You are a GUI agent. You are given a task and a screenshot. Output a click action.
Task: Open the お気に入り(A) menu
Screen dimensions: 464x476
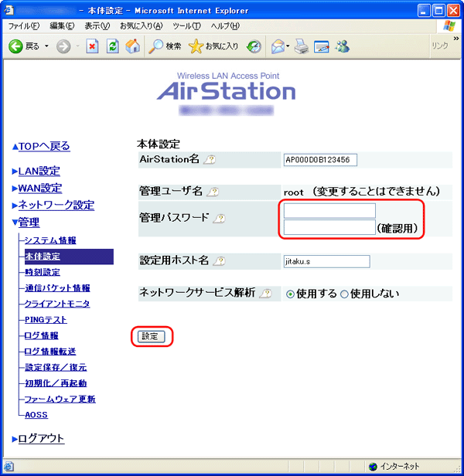click(x=142, y=26)
